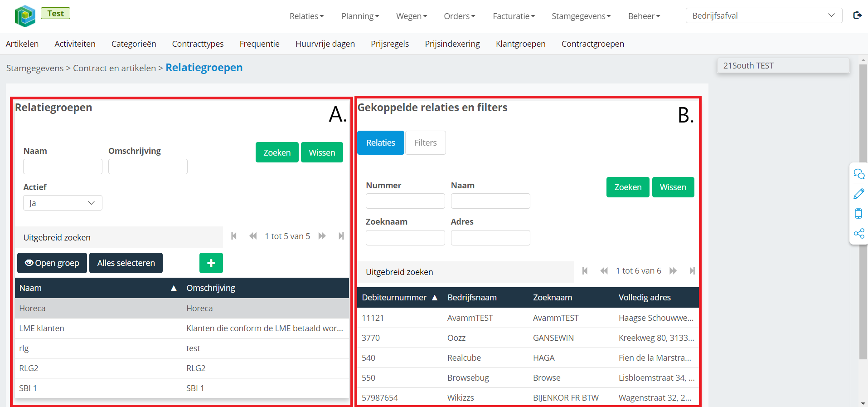Click the application cube logo
The image size is (868, 407).
tap(25, 16)
